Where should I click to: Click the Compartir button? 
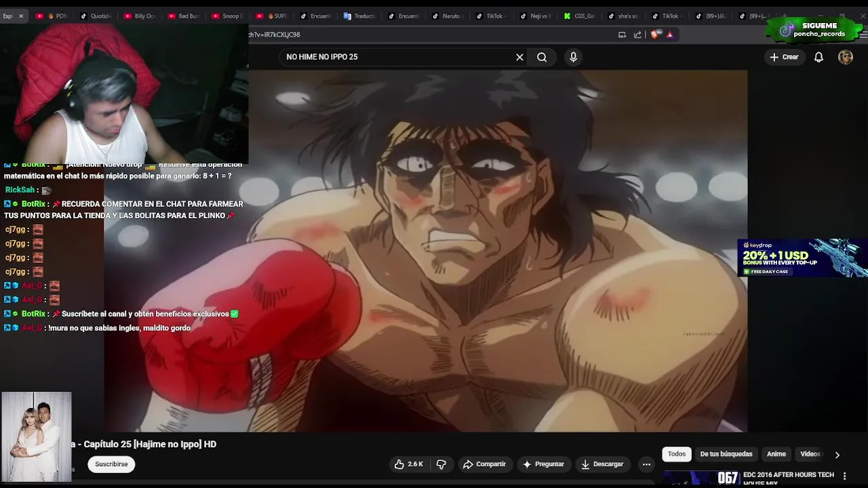[x=484, y=464]
